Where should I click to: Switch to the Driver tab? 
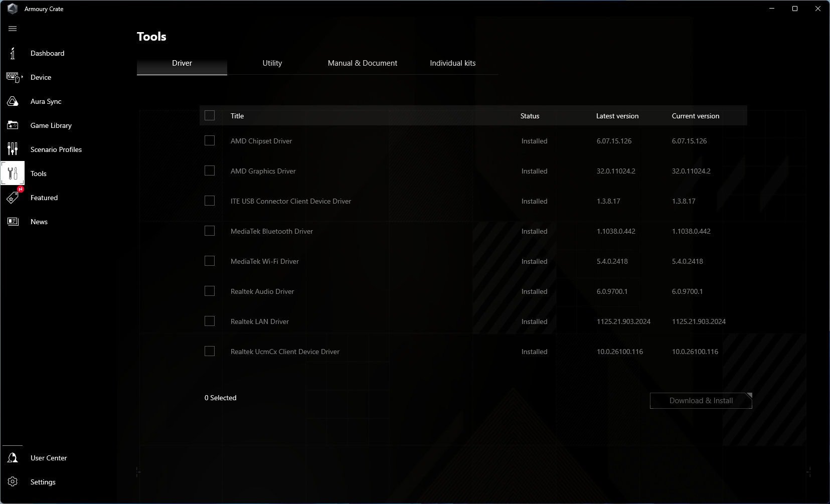point(182,63)
